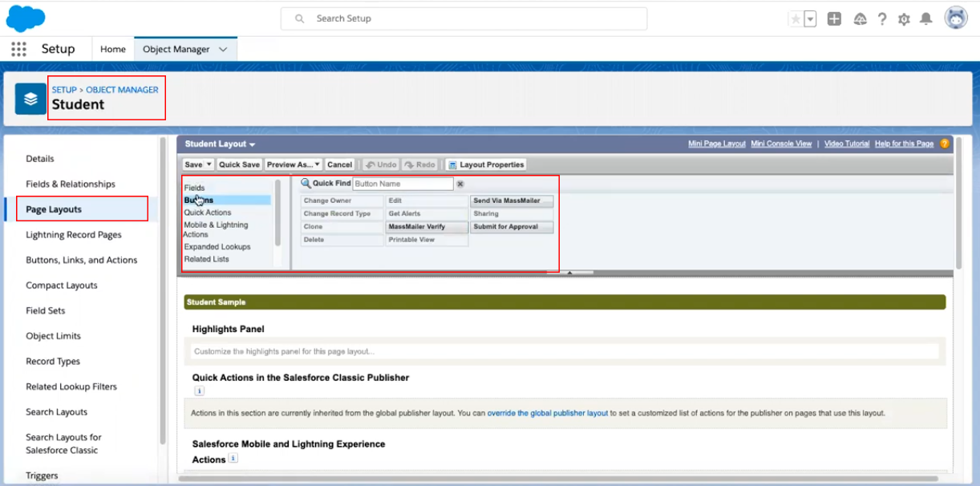Open Compact Layouts in the sidebar

(62, 286)
